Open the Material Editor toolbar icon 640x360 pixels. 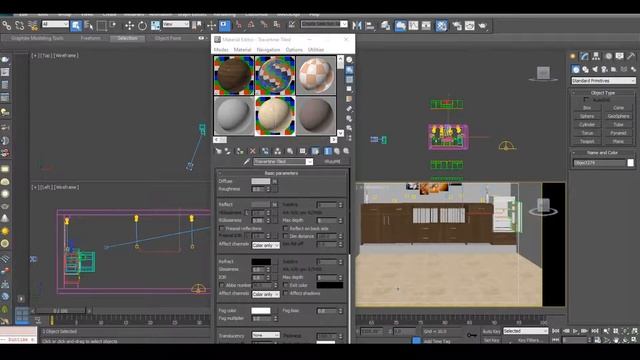[441, 26]
